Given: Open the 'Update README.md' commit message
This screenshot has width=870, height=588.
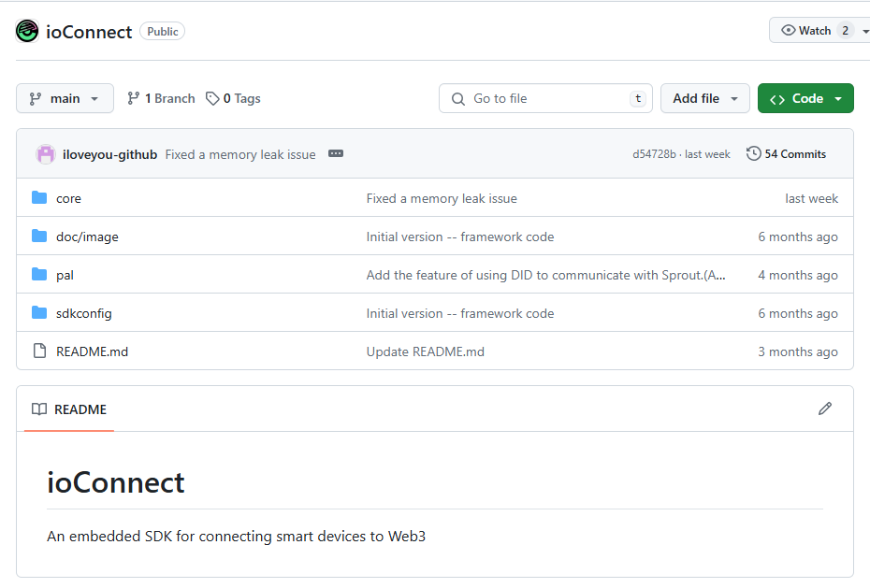Looking at the screenshot, I should pos(426,351).
